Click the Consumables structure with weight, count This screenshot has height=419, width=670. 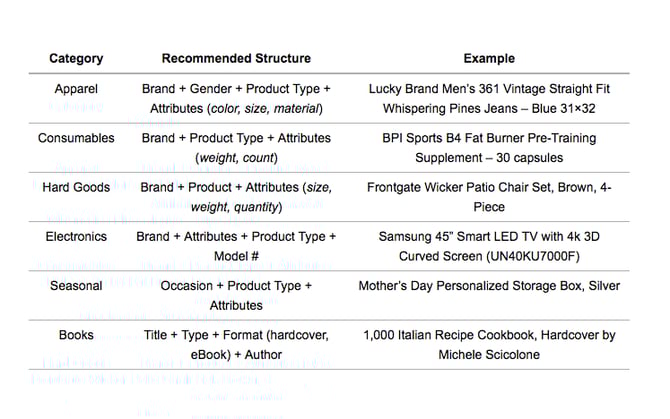pyautogui.click(x=236, y=148)
